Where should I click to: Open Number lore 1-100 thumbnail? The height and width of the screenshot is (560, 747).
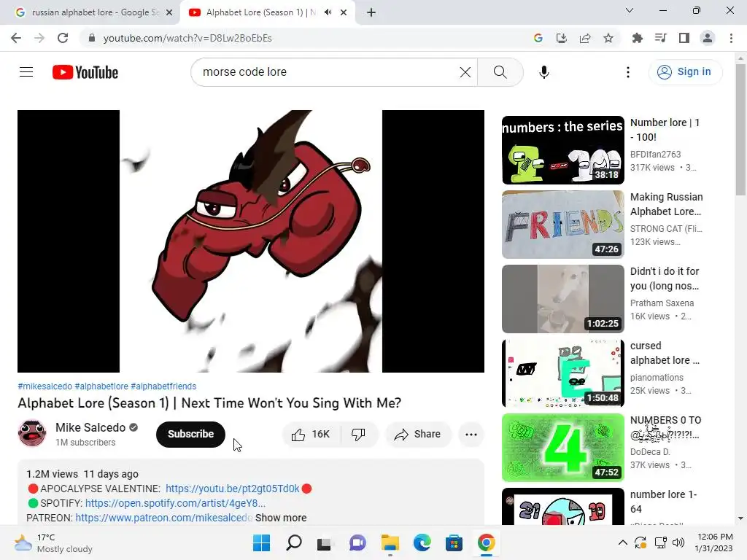pos(562,150)
